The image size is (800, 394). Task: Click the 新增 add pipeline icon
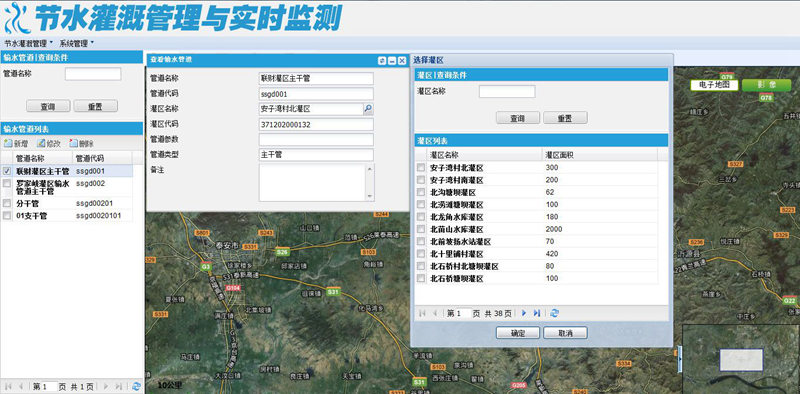coord(8,144)
